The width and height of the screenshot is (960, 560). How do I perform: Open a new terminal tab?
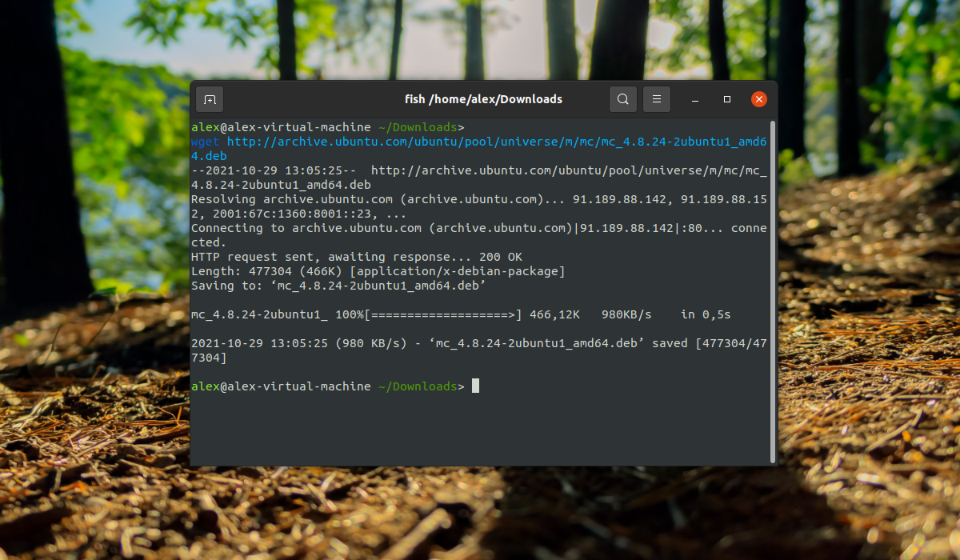click(210, 99)
